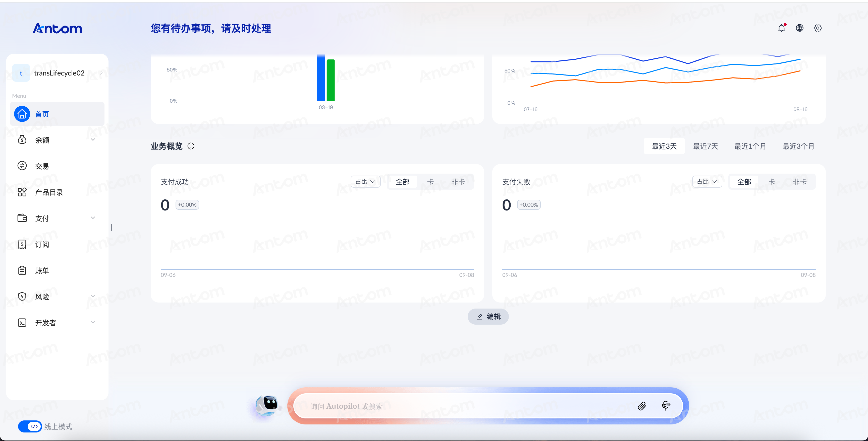Viewport: 868px width, 441px height.
Task: Click the 编辑 button
Action: point(488,316)
